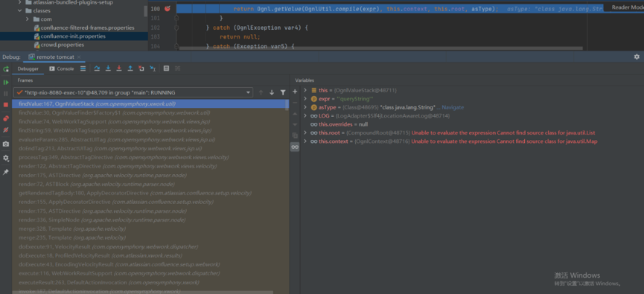The image size is (644, 294).
Task: Expand the this.root variable node
Action: tap(305, 132)
